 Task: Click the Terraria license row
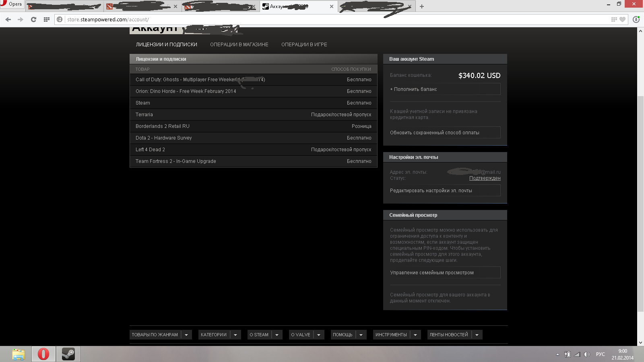click(254, 115)
